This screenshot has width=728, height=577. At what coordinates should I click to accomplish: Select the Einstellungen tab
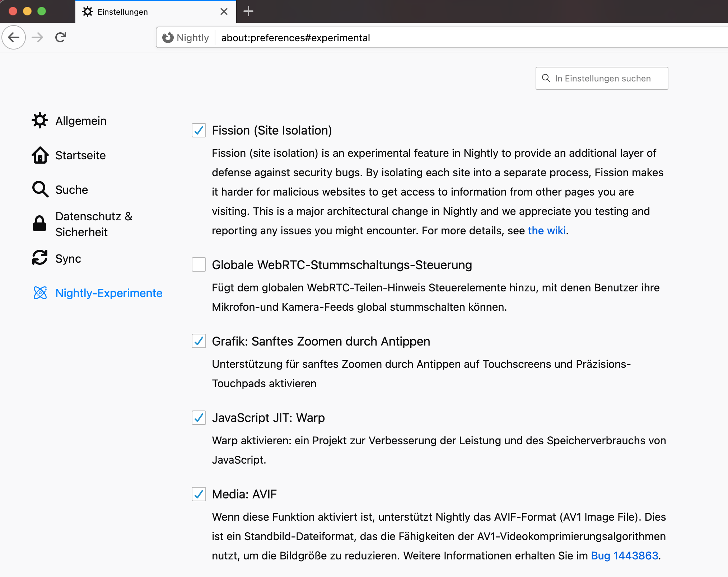pos(151,12)
